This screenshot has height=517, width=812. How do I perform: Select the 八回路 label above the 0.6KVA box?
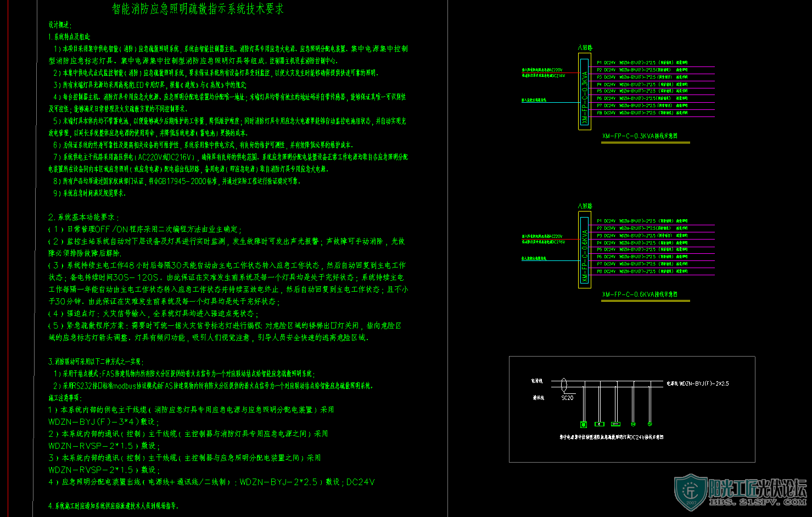coord(585,206)
